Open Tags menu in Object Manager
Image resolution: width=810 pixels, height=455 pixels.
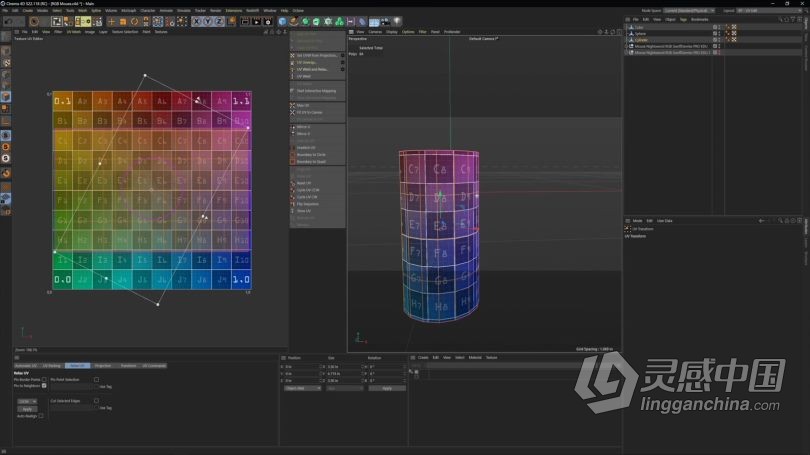tap(683, 20)
